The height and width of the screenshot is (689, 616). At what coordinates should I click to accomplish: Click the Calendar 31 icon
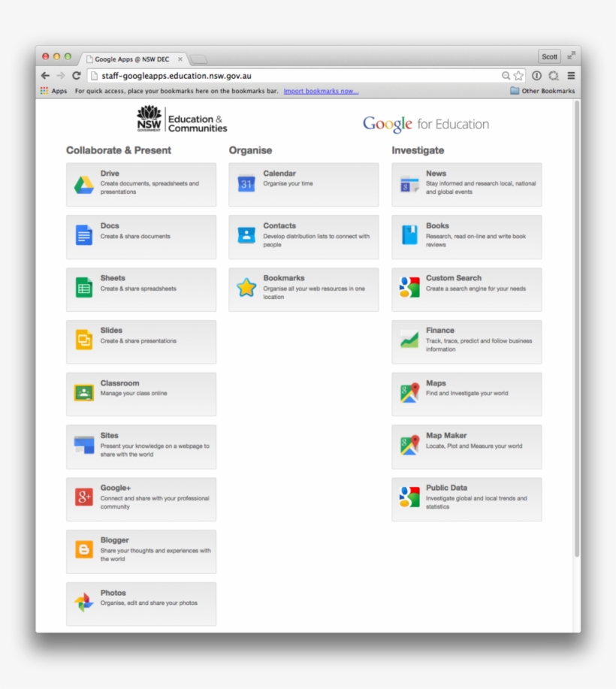pyautogui.click(x=246, y=183)
